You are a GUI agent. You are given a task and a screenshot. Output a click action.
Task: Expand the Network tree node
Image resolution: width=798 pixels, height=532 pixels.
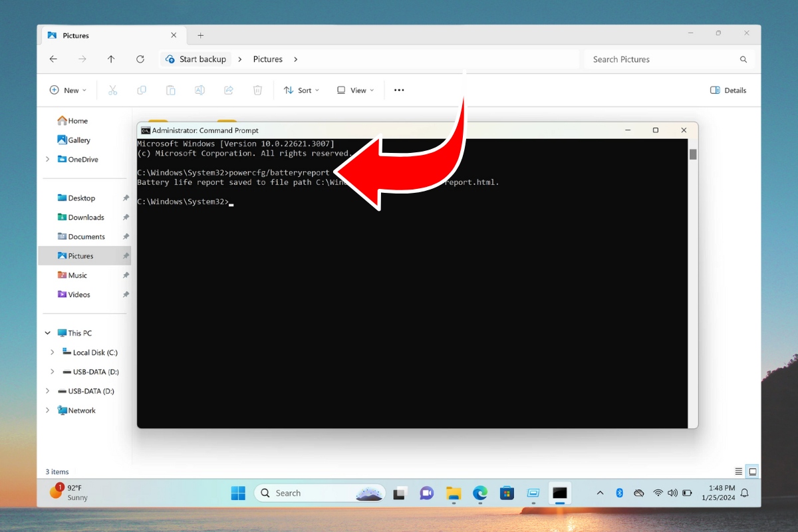tap(47, 410)
